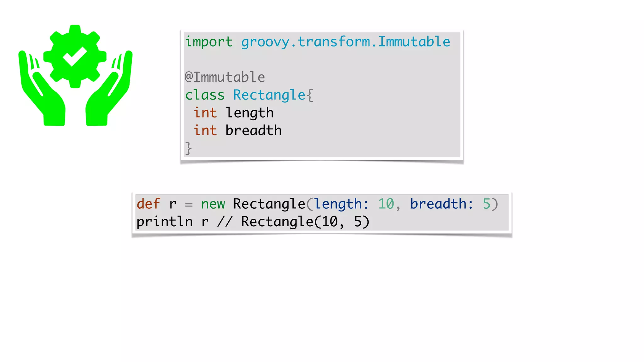Click the def keyword
Image resolution: width=644 pixels, height=362 pixels.
(148, 204)
